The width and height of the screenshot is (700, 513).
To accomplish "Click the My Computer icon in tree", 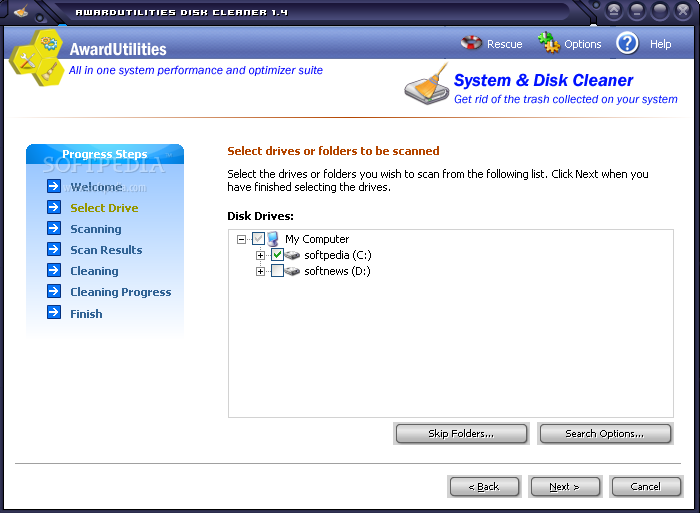I will click(x=273, y=239).
